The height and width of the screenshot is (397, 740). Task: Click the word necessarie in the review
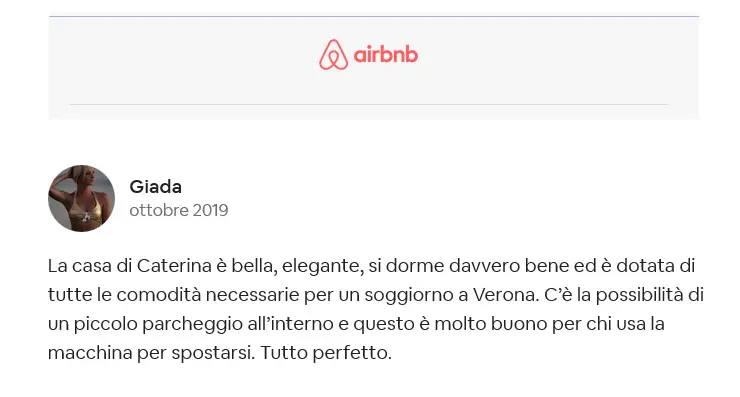coord(252,295)
